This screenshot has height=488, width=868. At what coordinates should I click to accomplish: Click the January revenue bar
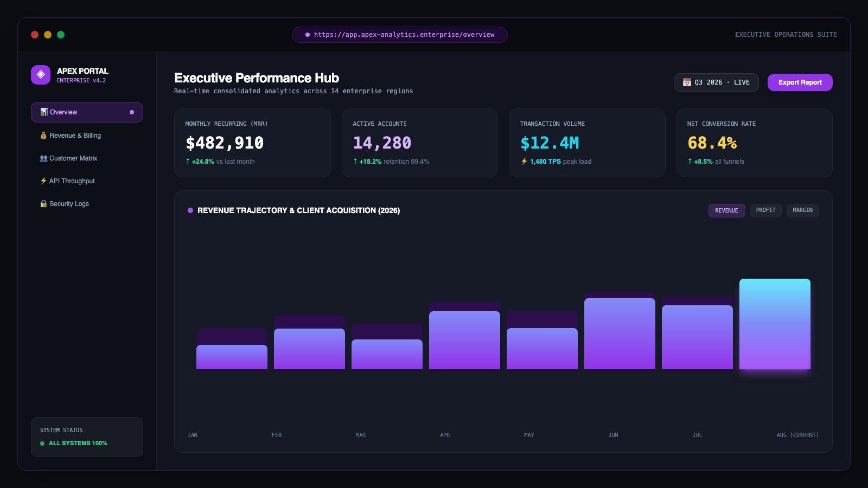pos(232,357)
